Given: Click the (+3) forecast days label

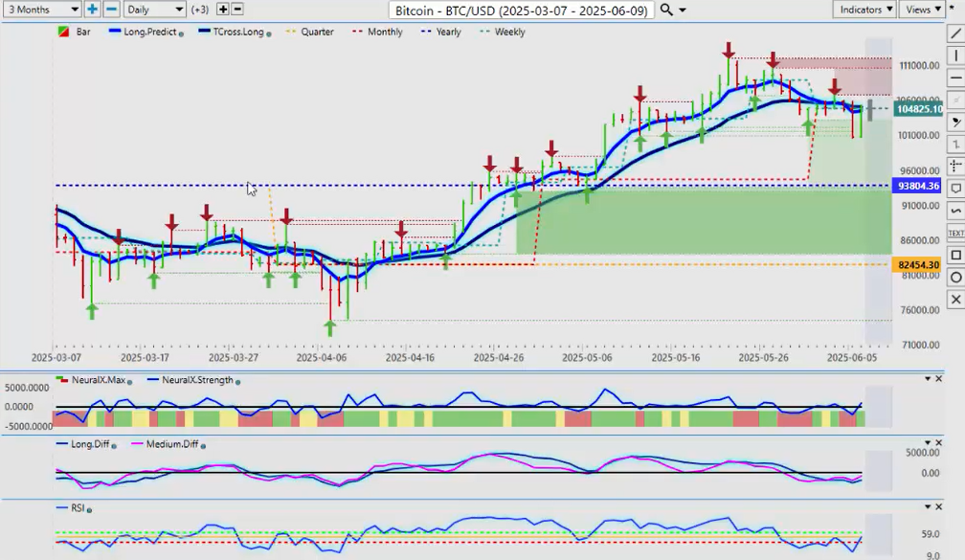Looking at the screenshot, I should [200, 10].
